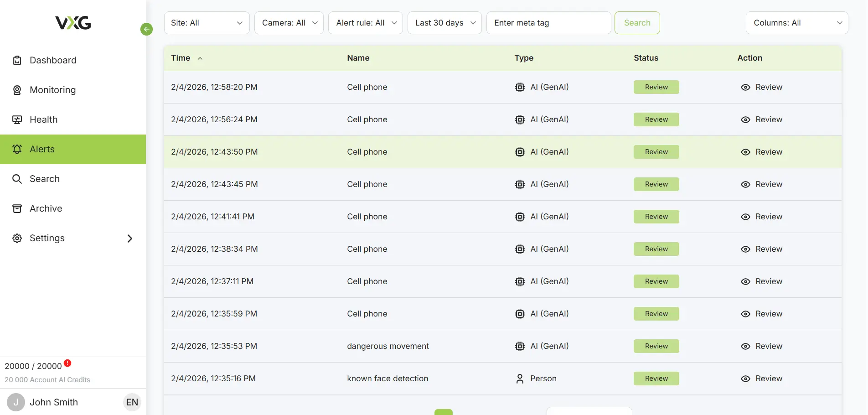Open the Site: All dropdown
This screenshot has width=868, height=415.
[x=207, y=23]
